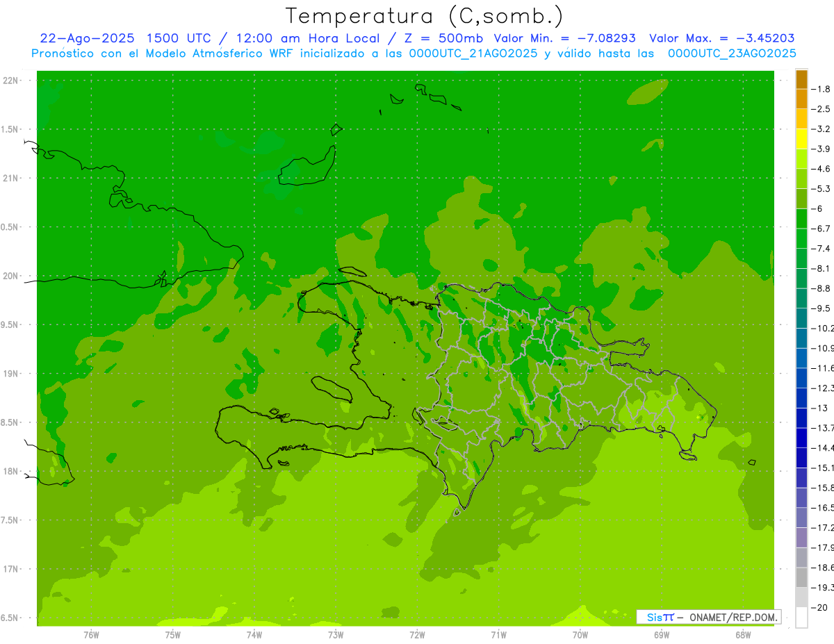Click the "Valor Min. = -7.08293" value
The height and width of the screenshot is (644, 834).
tap(565, 38)
